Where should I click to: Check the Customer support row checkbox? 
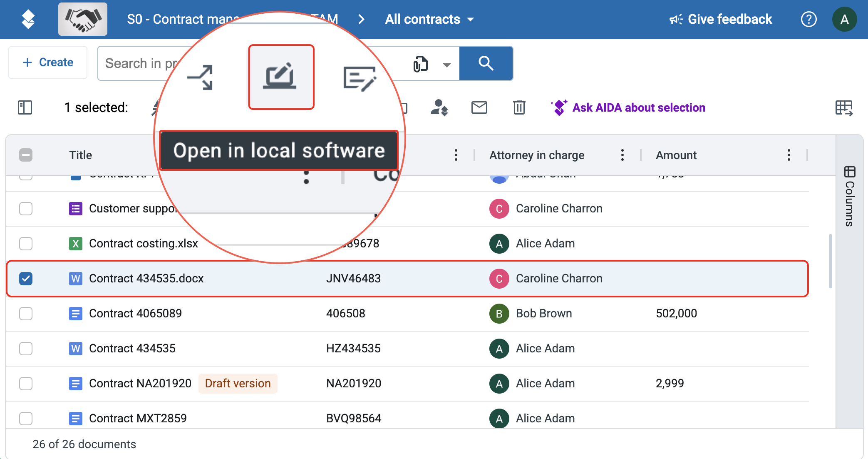26,208
